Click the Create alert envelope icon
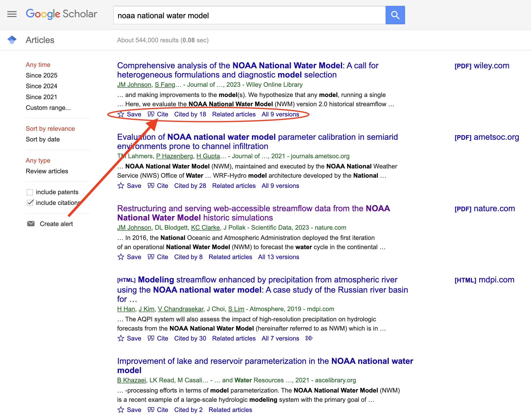Screen dimensions: 531x420 (31, 224)
